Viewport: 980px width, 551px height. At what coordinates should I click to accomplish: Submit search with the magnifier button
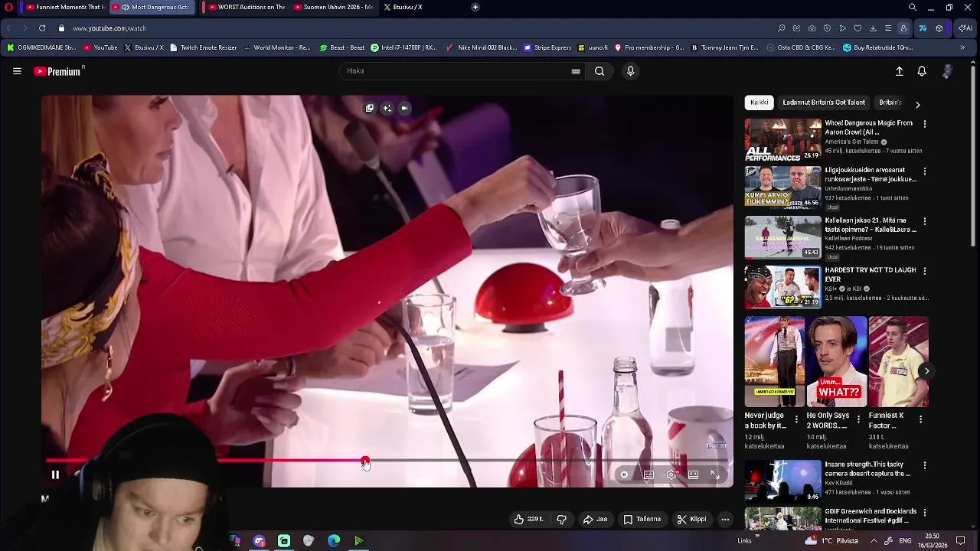point(599,71)
